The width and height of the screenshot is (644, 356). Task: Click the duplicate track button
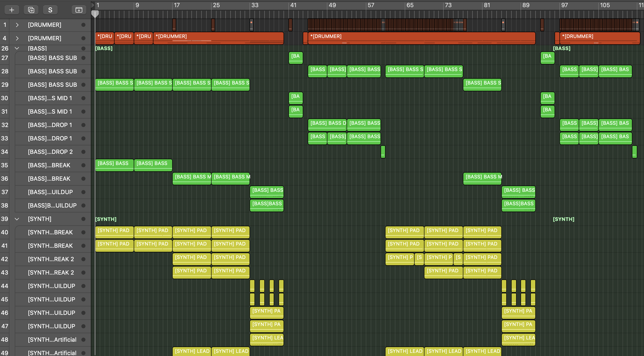(31, 10)
